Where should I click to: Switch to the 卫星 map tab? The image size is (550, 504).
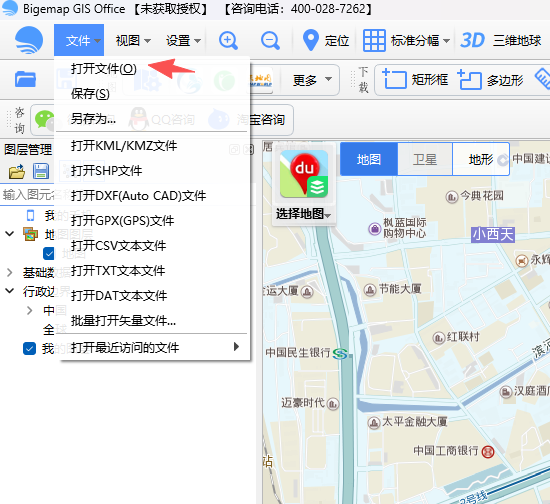425,159
